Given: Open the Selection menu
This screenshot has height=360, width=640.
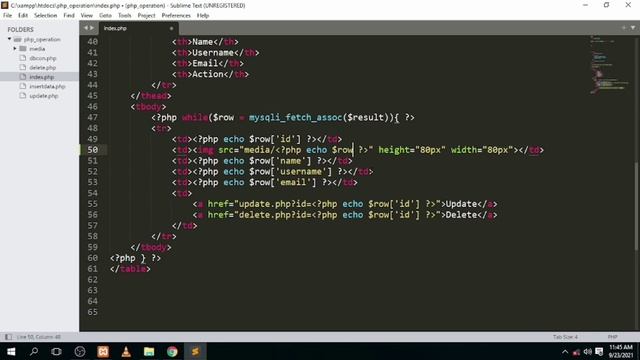Looking at the screenshot, I should pos(45,16).
